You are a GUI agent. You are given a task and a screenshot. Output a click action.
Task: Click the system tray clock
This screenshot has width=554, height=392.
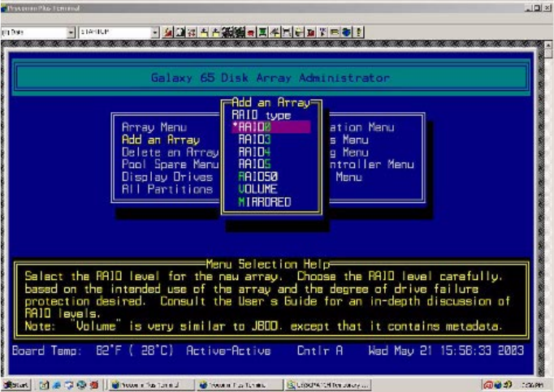click(x=534, y=384)
